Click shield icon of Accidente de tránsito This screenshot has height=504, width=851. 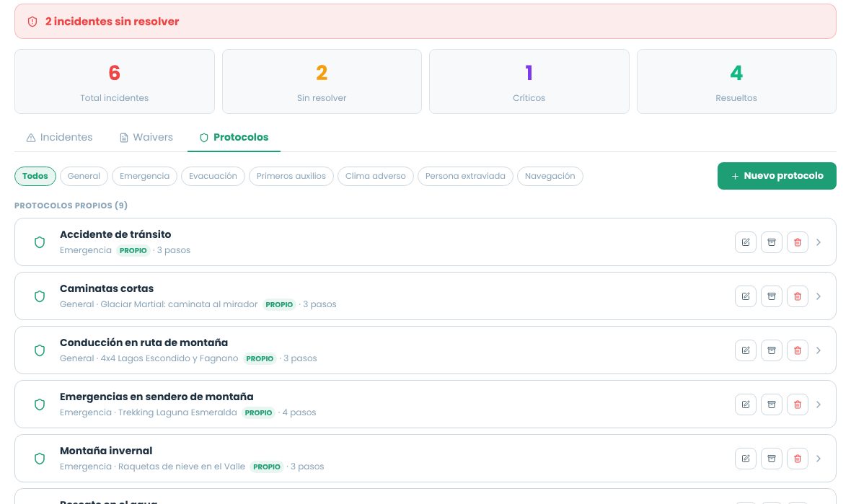(40, 242)
